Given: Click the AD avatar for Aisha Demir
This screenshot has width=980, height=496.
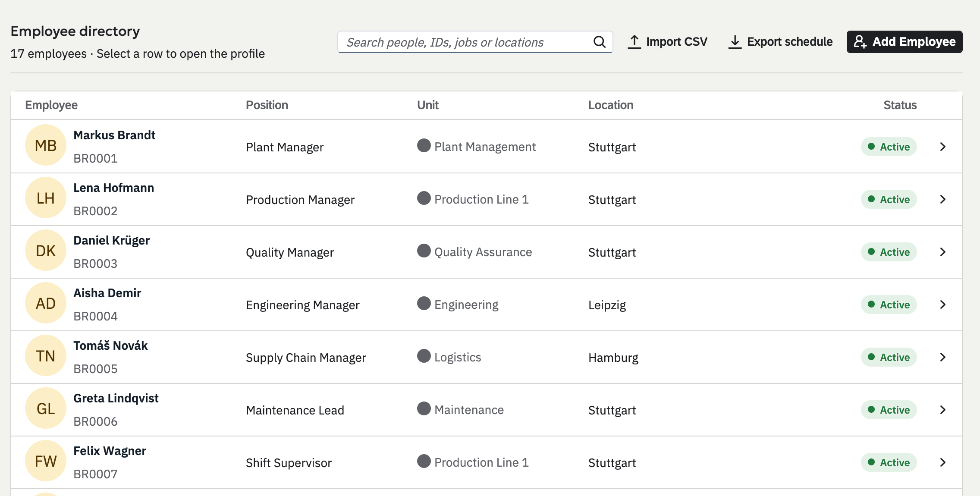Looking at the screenshot, I should click(x=46, y=303).
